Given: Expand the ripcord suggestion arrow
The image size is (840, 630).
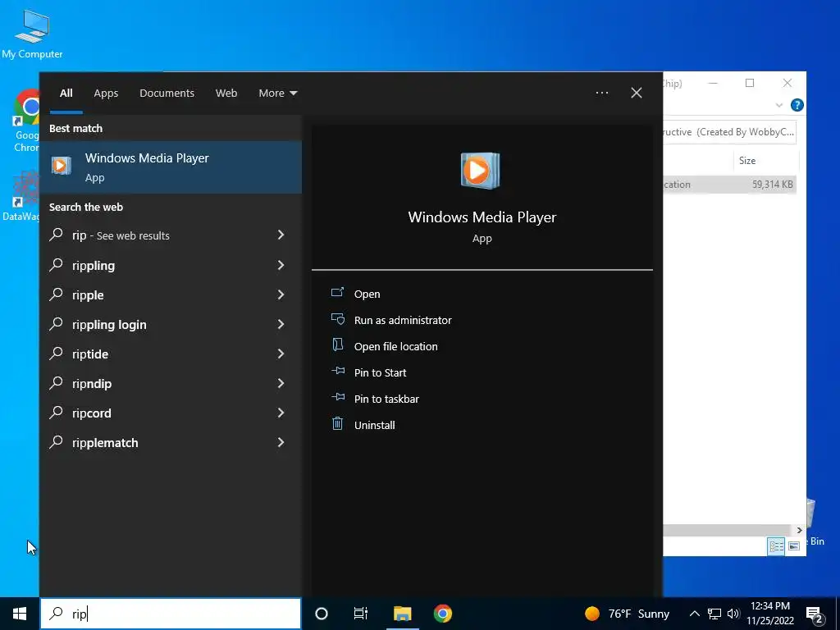Looking at the screenshot, I should (281, 412).
